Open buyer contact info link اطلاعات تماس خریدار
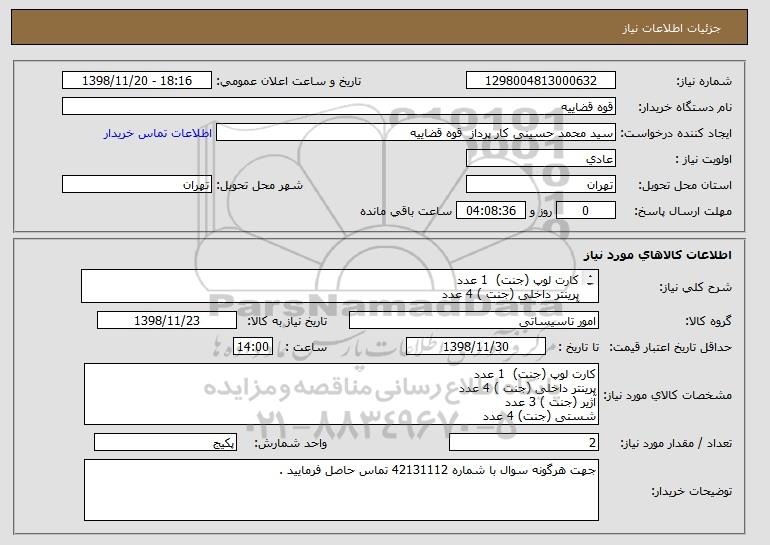This screenshot has height=545, width=770. point(158,133)
